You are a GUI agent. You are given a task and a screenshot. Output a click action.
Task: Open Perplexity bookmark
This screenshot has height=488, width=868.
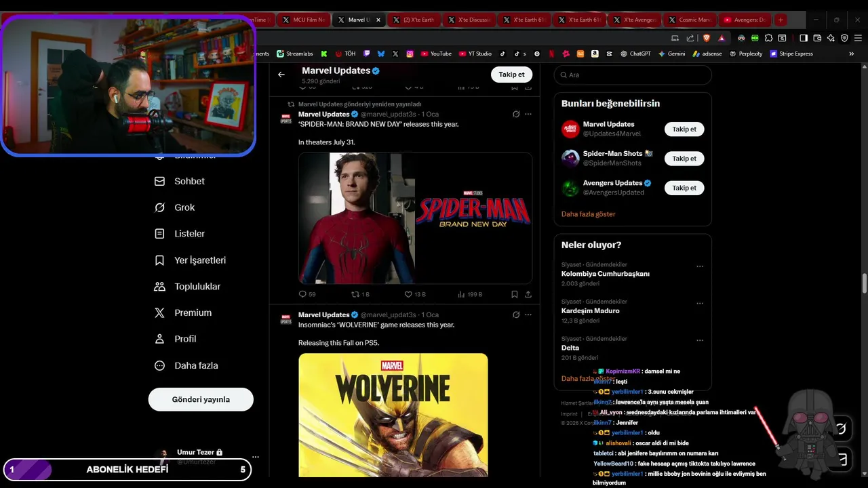pyautogui.click(x=746, y=54)
